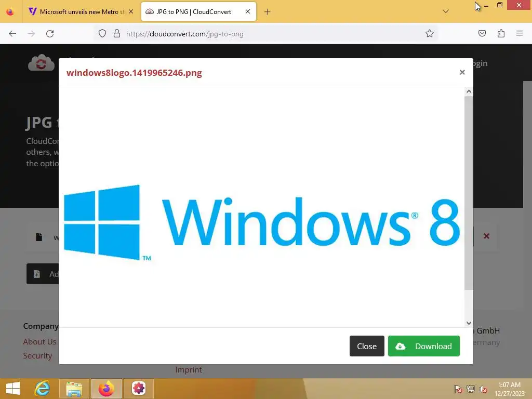Open the list all tabs dropdown
Viewport: 532px width, 399px height.
pos(446,11)
